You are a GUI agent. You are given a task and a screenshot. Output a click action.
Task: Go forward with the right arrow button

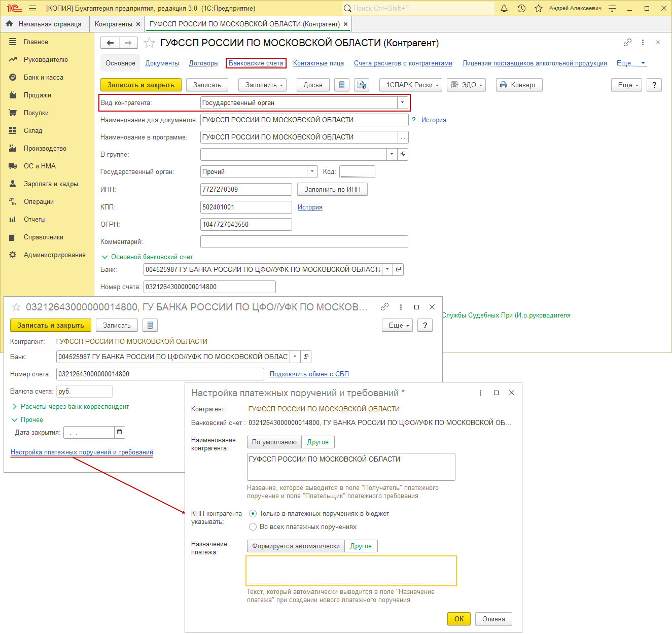pos(128,43)
